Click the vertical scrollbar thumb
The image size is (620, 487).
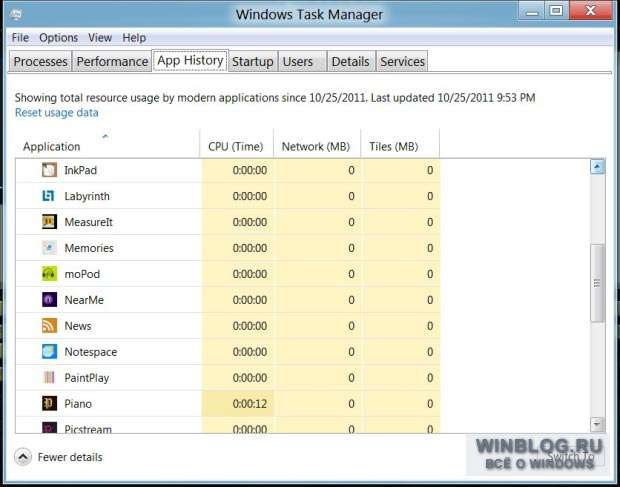pyautogui.click(x=597, y=283)
